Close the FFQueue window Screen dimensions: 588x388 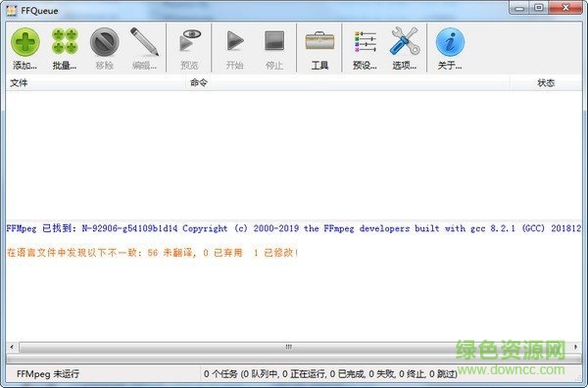[565, 8]
